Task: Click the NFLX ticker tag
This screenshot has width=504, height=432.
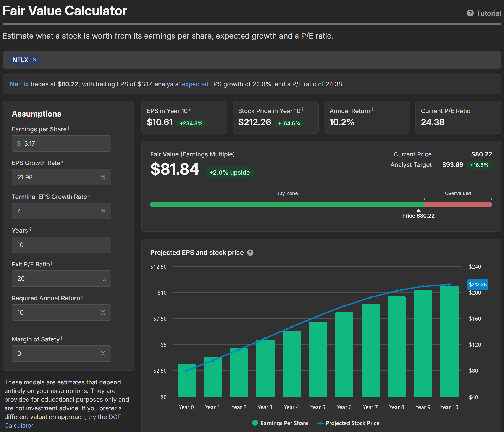Action: [20, 60]
